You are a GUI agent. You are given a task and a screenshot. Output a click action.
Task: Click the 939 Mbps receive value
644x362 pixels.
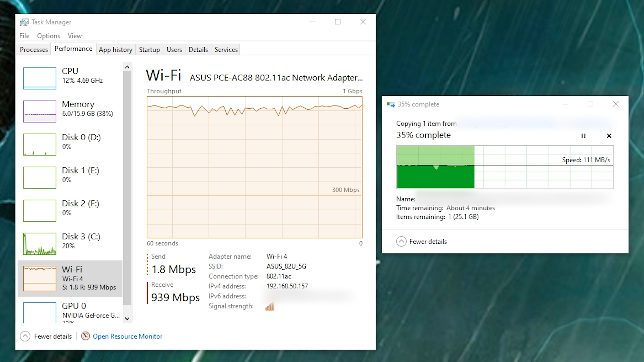(175, 297)
